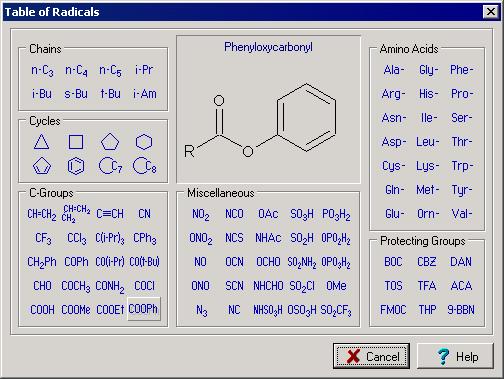504x379 pixels.
Task: Insert the Gly- amino acid
Action: [x=429, y=70]
